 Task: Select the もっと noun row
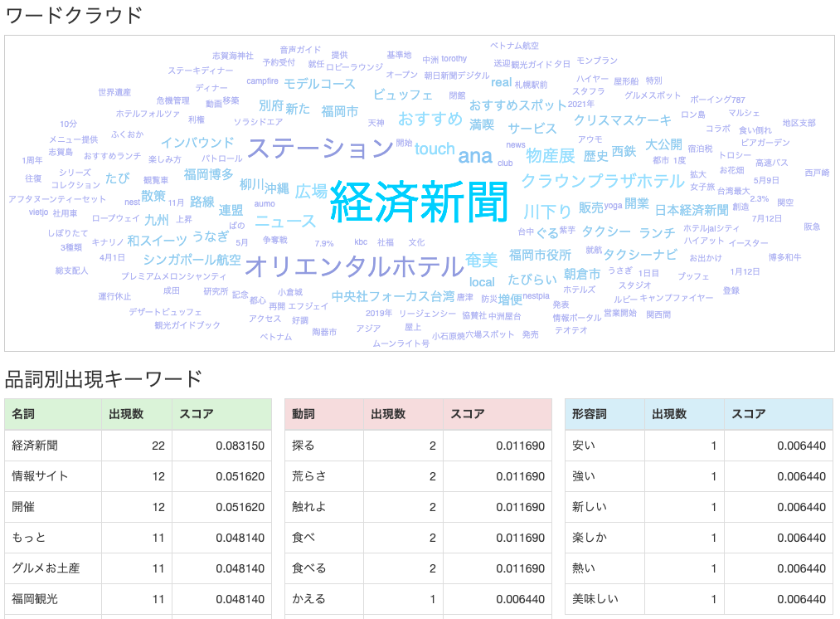[x=138, y=538]
